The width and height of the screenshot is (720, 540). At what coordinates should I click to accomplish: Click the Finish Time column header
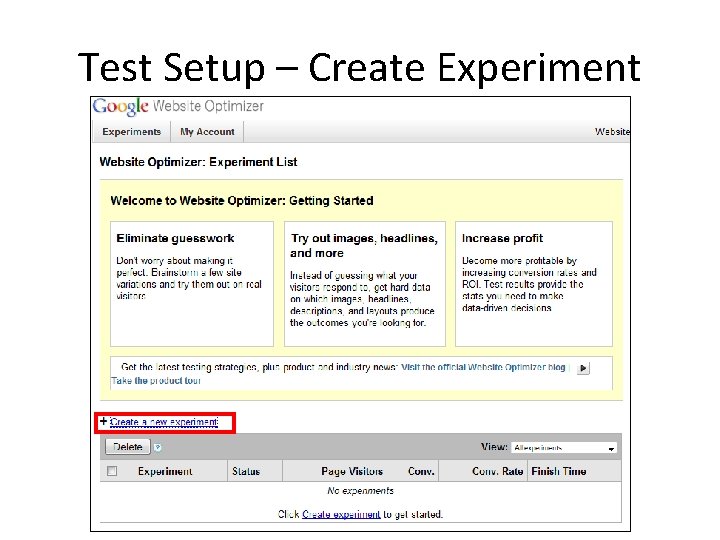click(x=559, y=472)
